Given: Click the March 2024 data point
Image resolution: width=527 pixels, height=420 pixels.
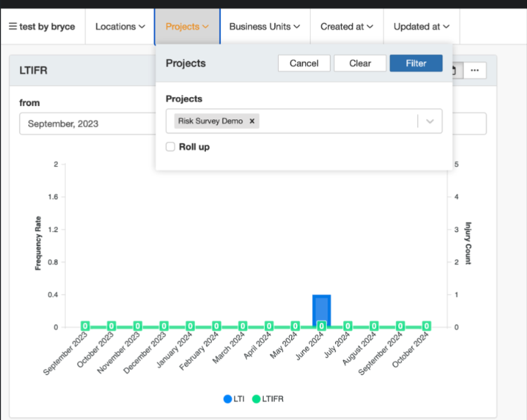Looking at the screenshot, I should tap(242, 326).
